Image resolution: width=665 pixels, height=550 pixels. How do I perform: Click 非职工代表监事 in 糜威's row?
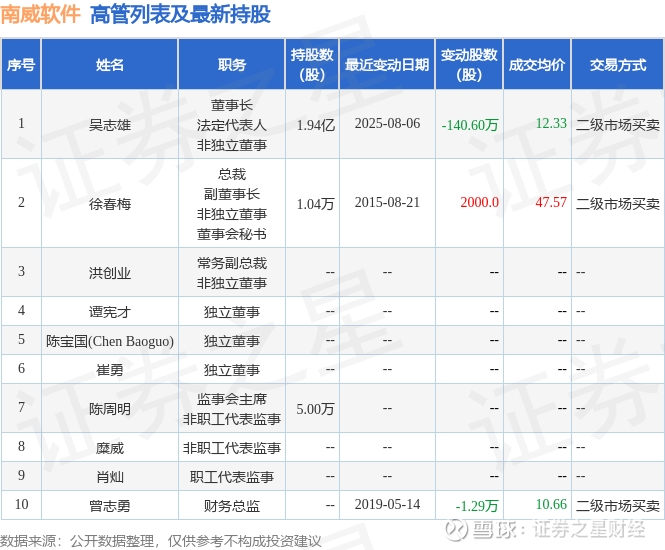coord(232,448)
